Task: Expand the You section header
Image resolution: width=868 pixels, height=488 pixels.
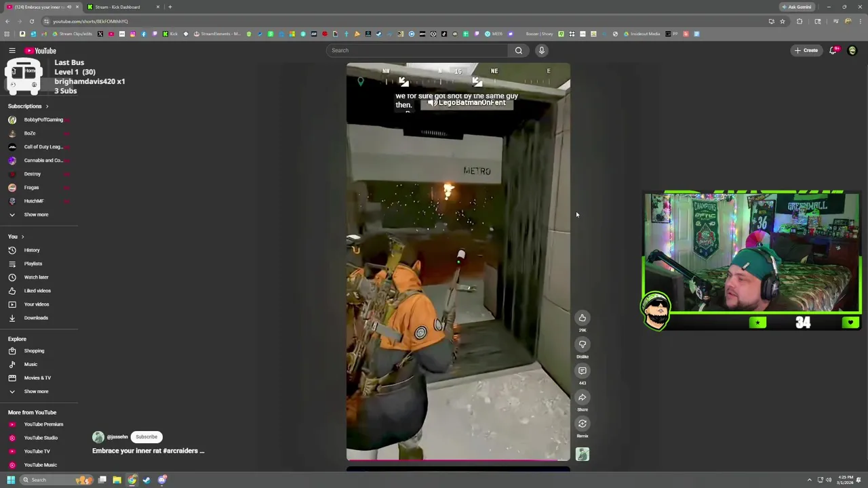Action: pos(16,237)
